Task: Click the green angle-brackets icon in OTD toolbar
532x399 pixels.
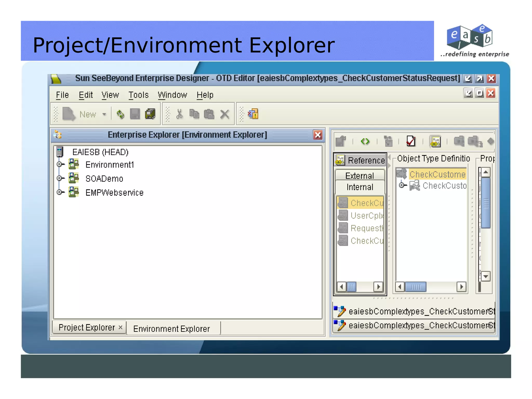Action: point(365,141)
